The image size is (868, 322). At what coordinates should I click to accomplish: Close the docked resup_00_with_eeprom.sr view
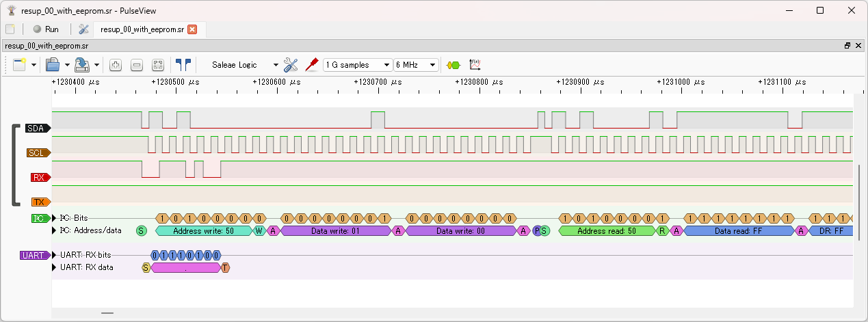tap(858, 46)
